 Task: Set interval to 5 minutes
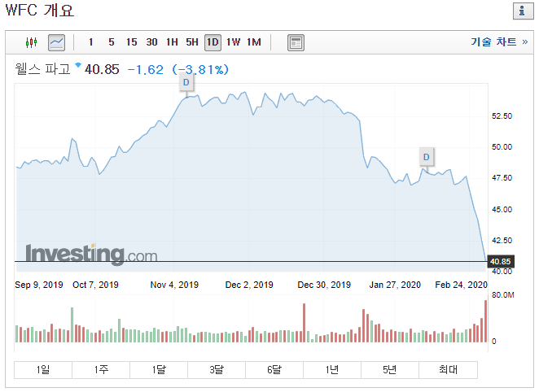[112, 42]
